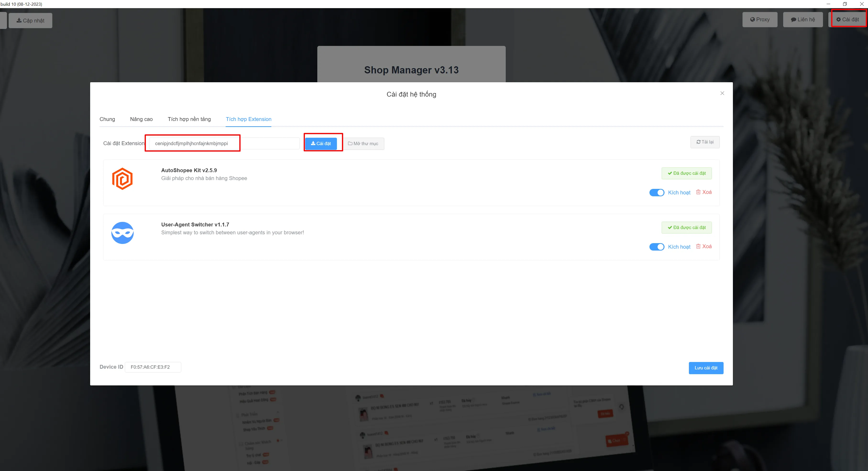868x471 pixels.
Task: Click the User-Agent Switcher mask icon
Action: [122, 233]
